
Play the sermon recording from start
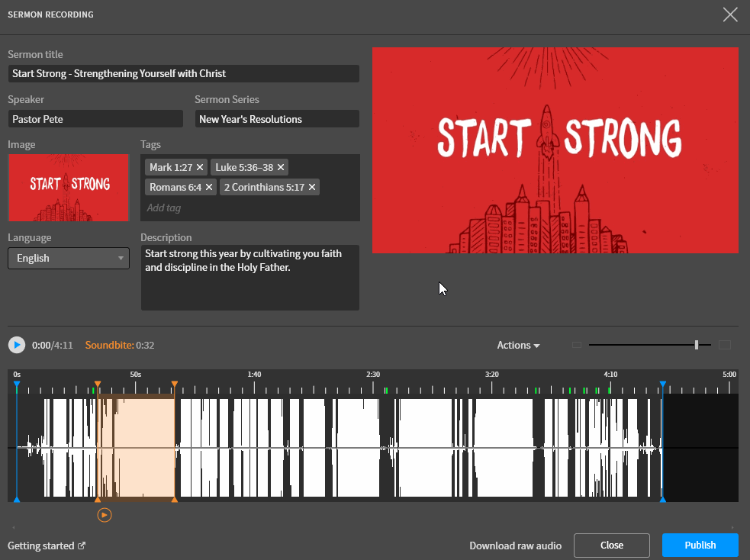[x=17, y=345]
